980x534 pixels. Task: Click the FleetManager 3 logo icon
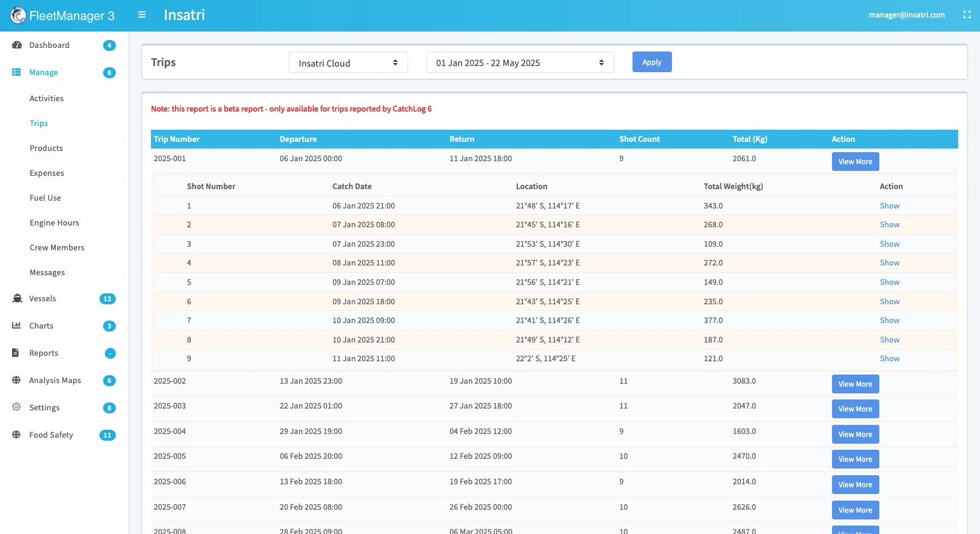(18, 16)
